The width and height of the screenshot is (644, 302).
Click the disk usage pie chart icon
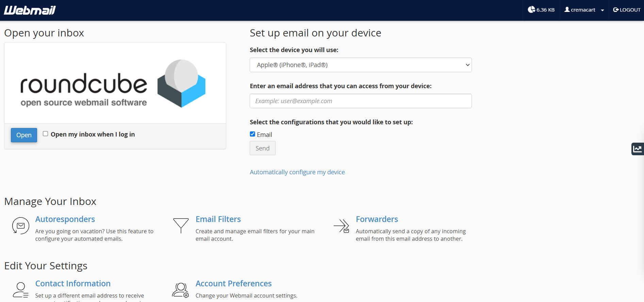pos(531,10)
